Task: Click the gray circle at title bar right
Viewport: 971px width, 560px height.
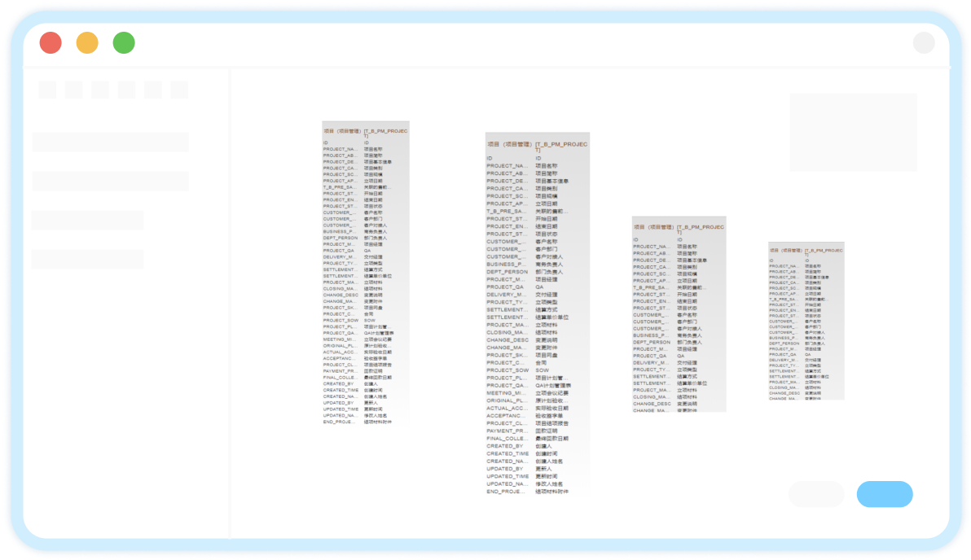Action: click(x=924, y=43)
